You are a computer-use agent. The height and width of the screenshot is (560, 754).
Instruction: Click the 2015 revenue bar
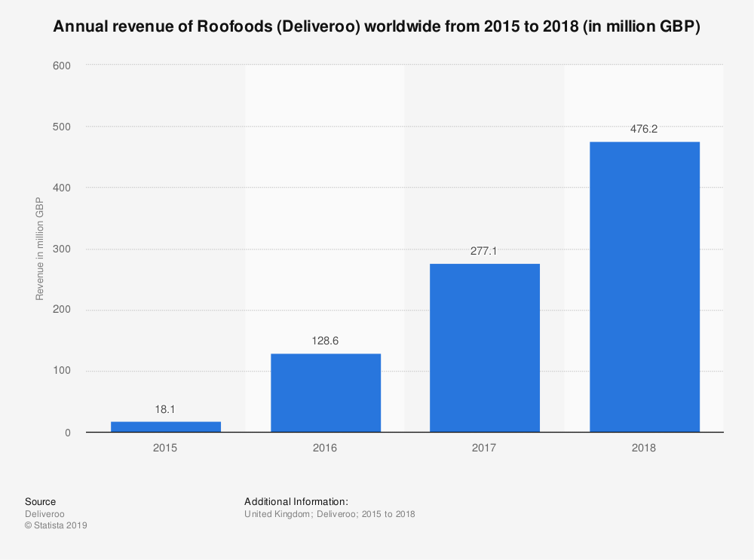click(x=165, y=427)
